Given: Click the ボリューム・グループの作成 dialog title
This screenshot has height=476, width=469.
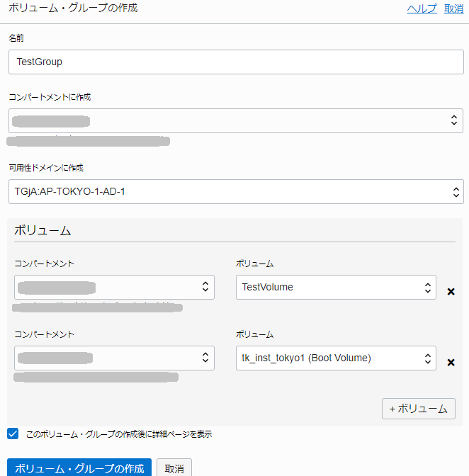Looking at the screenshot, I should click(x=73, y=8).
